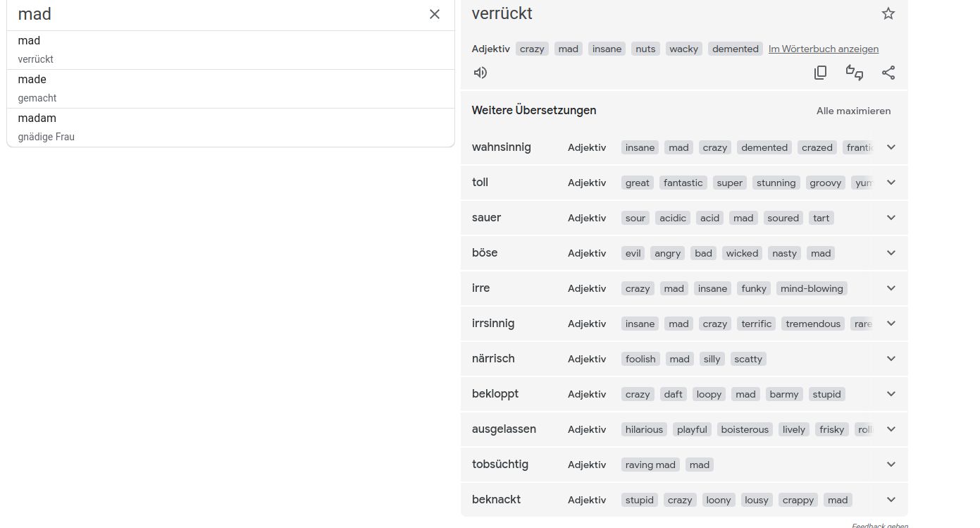This screenshot has width=980, height=528.
Task: Copy translation using the copy icon
Action: [820, 73]
